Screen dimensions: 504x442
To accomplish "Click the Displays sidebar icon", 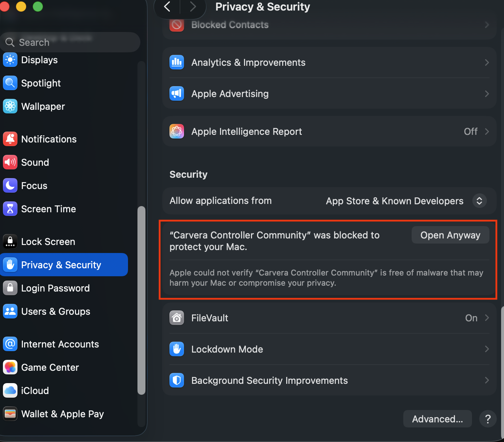I will (10, 60).
